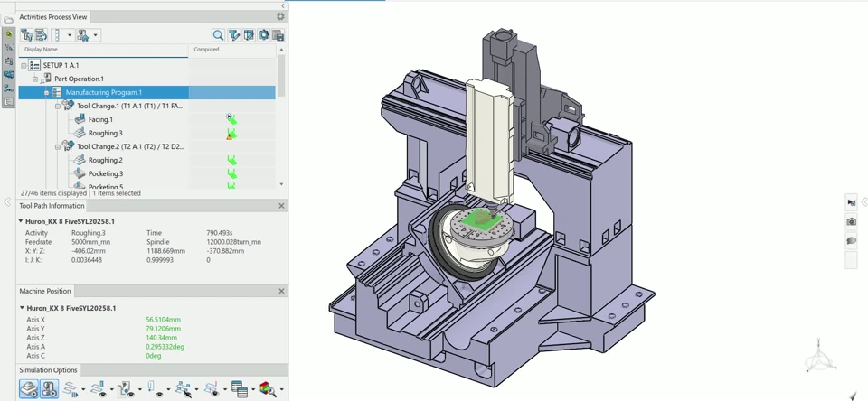Image resolution: width=868 pixels, height=401 pixels.
Task: Click the camera capture icon on the right
Action: [851, 221]
